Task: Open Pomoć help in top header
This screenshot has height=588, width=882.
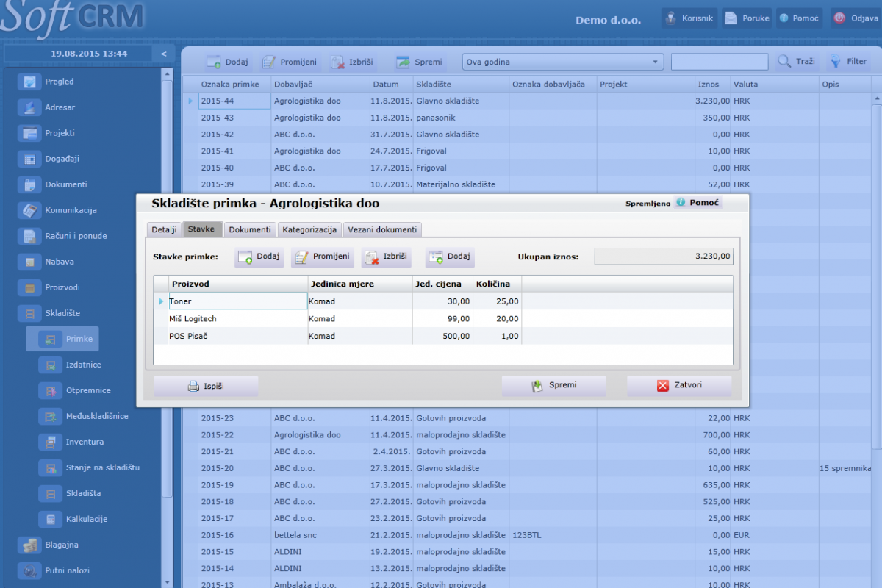Action: point(798,18)
